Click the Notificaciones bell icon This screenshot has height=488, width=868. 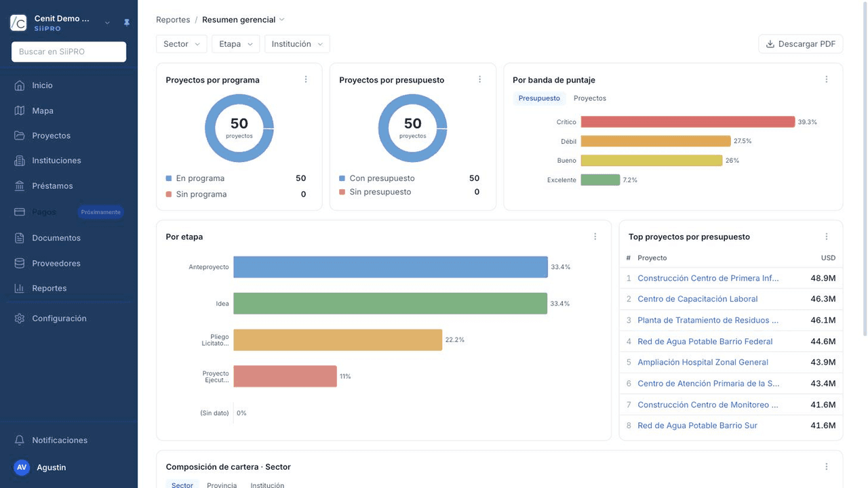[x=20, y=441]
